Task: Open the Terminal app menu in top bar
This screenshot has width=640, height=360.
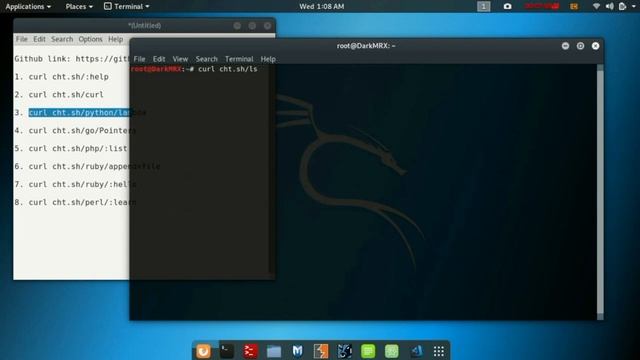Action: [x=127, y=6]
